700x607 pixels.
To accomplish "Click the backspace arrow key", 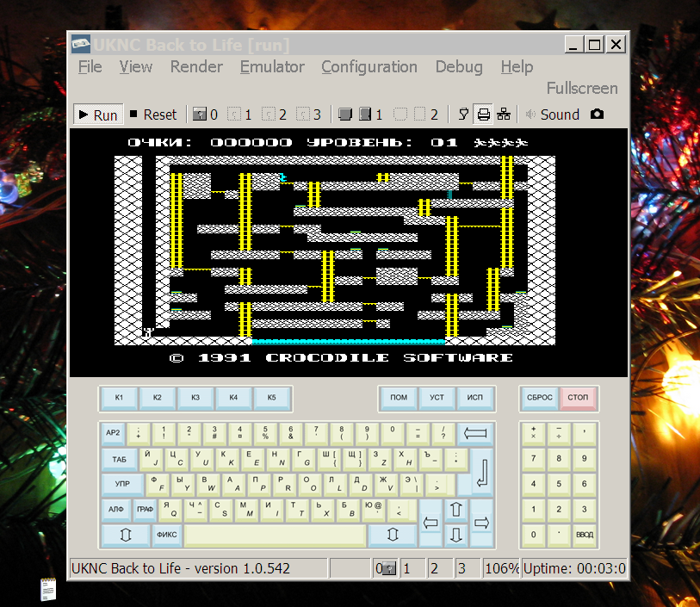I will point(475,433).
